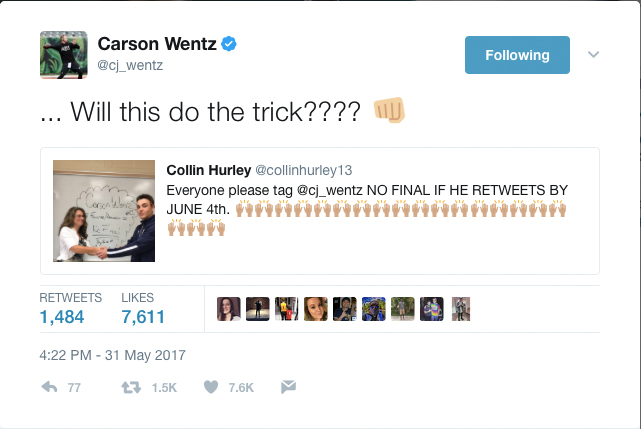The width and height of the screenshot is (641, 429).
Task: Toggle the Following button
Action: (517, 55)
